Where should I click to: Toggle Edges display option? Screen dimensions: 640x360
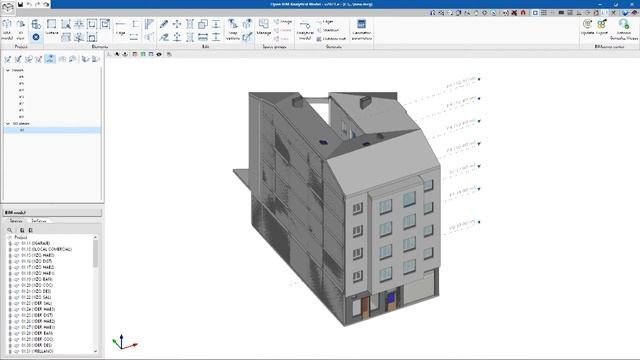(x=325, y=22)
